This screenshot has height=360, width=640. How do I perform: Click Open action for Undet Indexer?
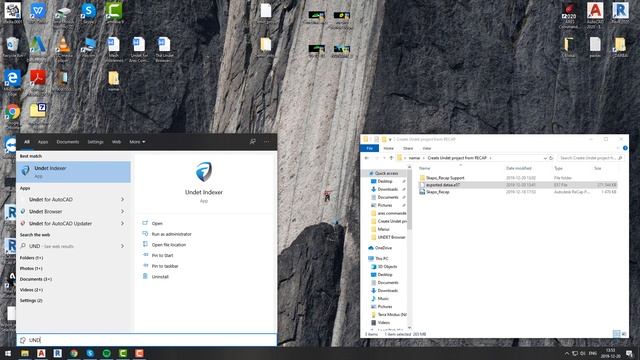tap(157, 223)
